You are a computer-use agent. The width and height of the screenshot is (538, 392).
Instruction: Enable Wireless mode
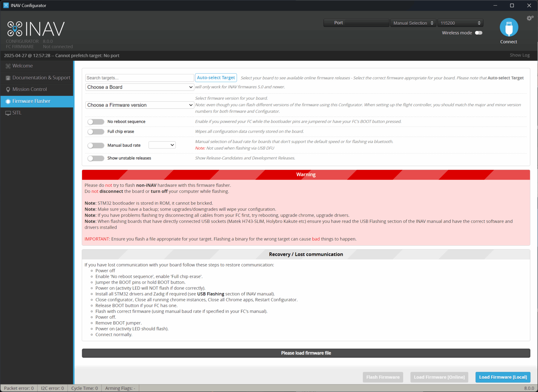[479, 33]
